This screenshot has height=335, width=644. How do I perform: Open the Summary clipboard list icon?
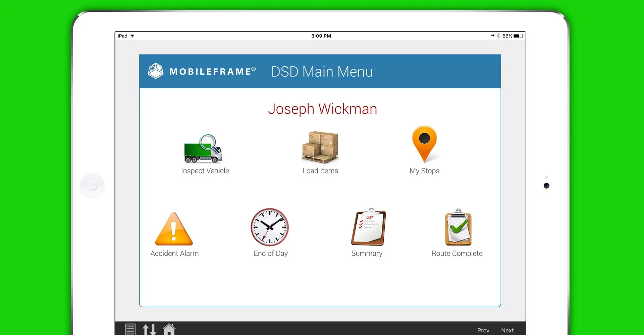(x=368, y=227)
